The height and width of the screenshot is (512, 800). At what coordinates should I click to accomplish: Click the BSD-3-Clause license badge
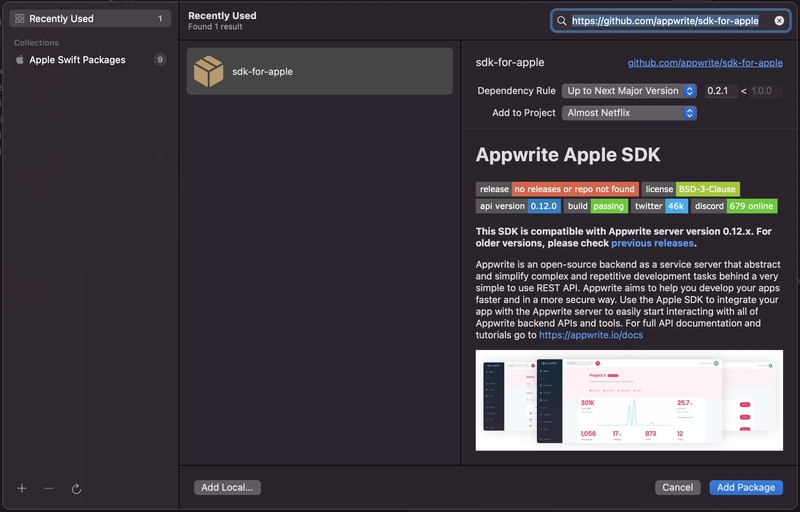pos(691,189)
